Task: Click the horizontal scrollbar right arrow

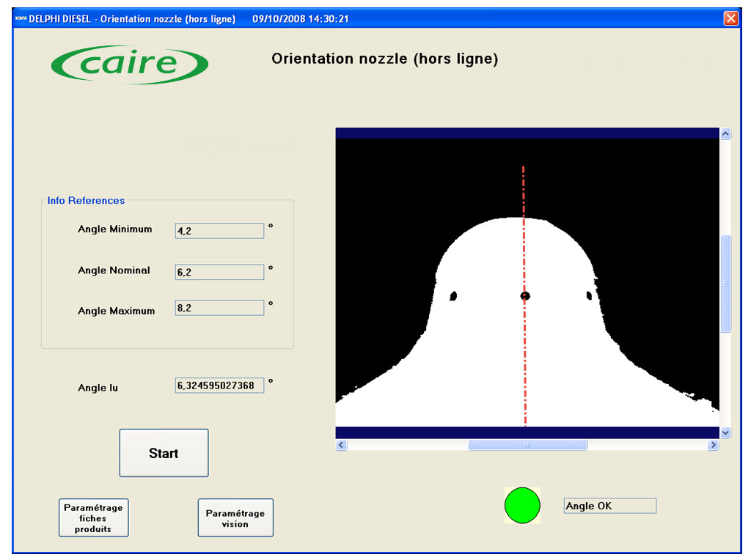Action: pyautogui.click(x=713, y=445)
